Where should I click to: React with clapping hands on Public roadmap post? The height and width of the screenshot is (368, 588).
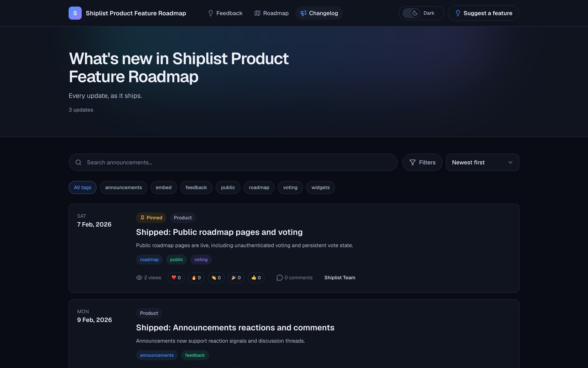pyautogui.click(x=216, y=278)
